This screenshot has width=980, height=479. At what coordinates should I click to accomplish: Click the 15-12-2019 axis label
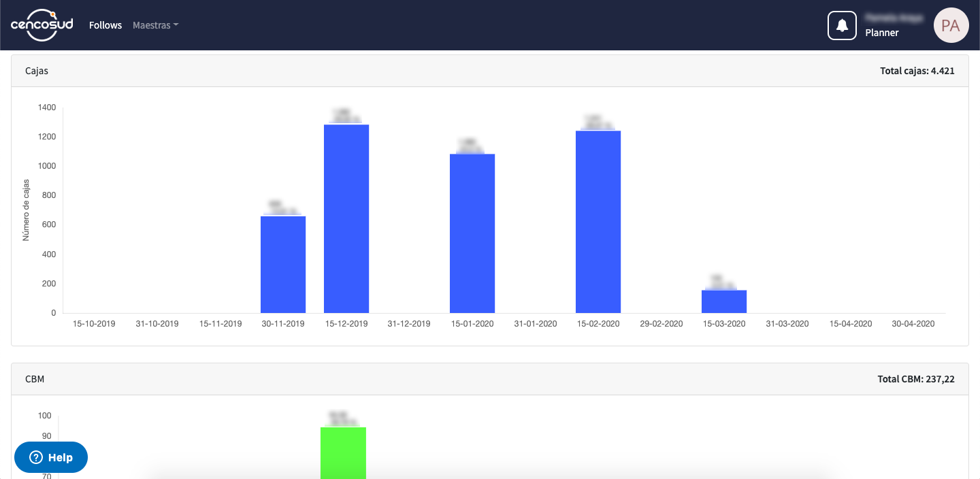(x=346, y=324)
